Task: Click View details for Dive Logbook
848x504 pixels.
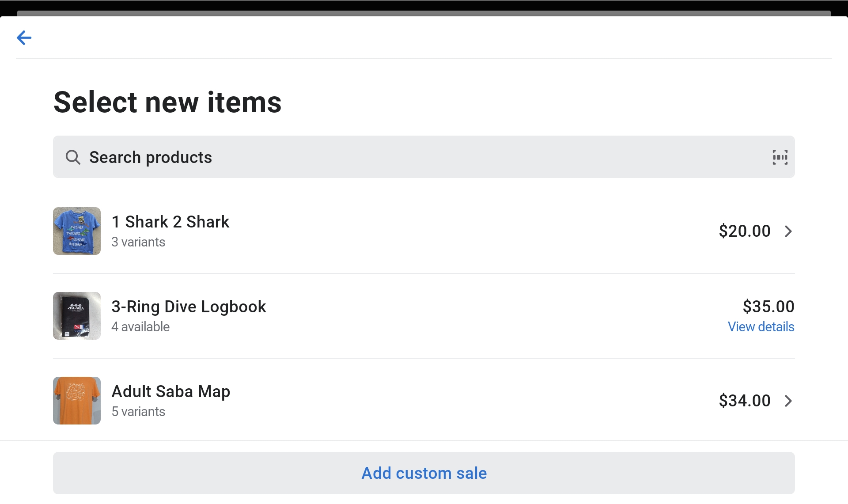Action: click(x=761, y=327)
